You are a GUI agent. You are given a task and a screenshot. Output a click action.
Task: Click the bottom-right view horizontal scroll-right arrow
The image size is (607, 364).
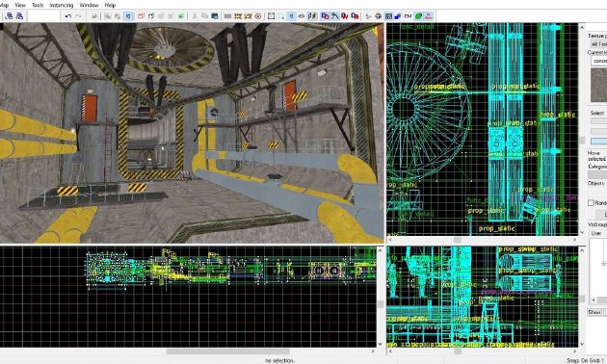pos(575,351)
